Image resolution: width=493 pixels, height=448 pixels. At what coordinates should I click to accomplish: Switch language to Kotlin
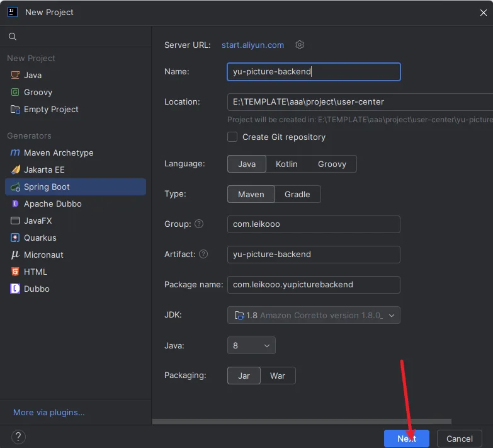pos(286,164)
